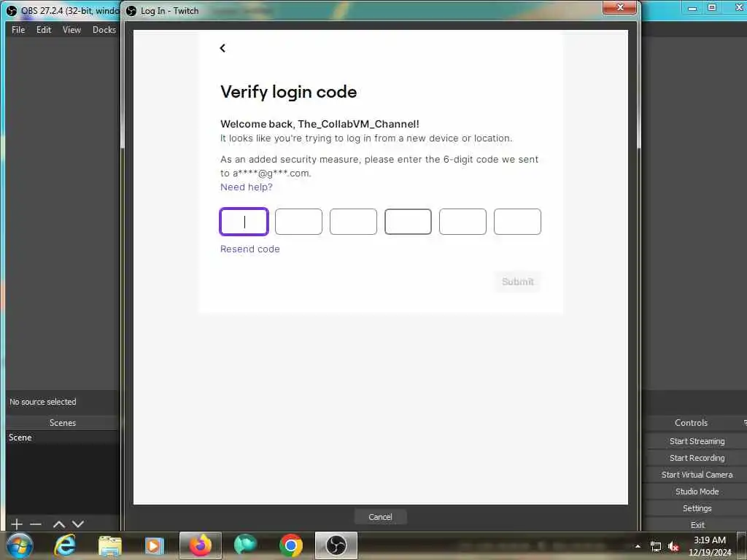Click the OBS logo in Twitch title bar
Viewport: 747px width, 560px height.
[x=131, y=10]
